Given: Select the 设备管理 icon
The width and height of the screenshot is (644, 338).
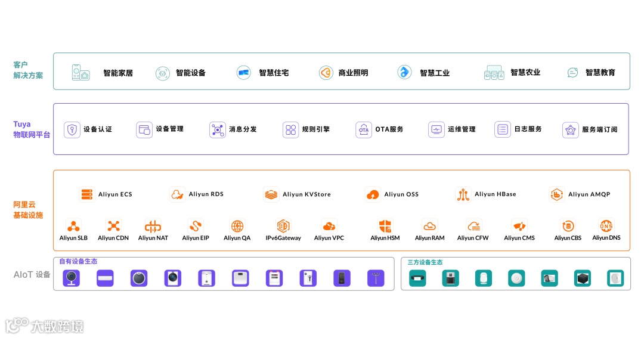Looking at the screenshot, I should tap(144, 130).
